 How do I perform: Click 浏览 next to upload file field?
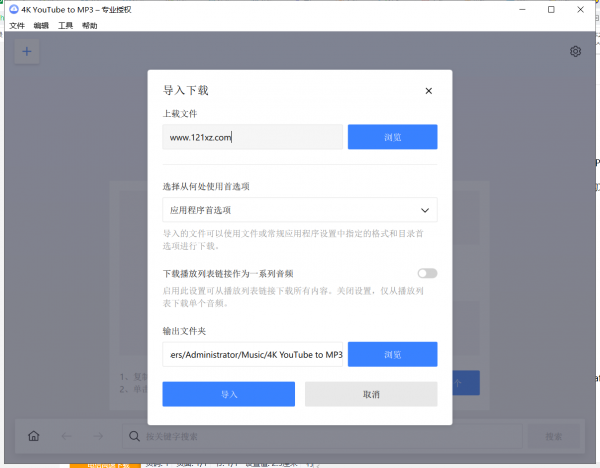(x=392, y=137)
